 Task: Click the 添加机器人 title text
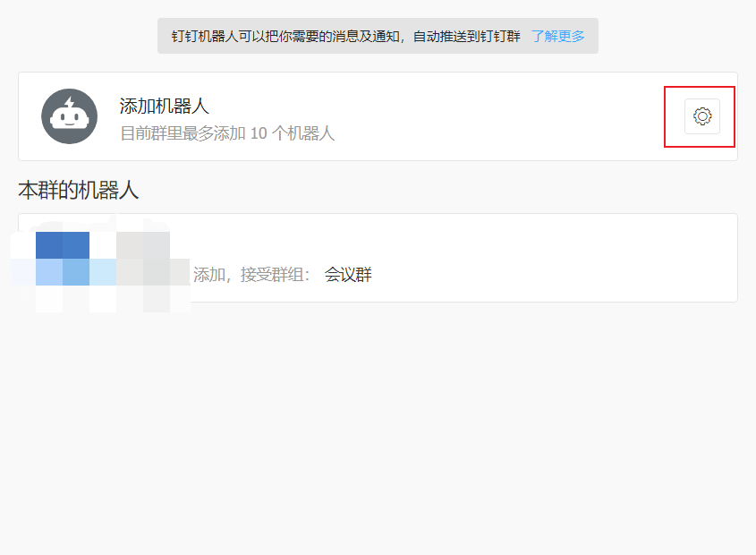click(165, 106)
